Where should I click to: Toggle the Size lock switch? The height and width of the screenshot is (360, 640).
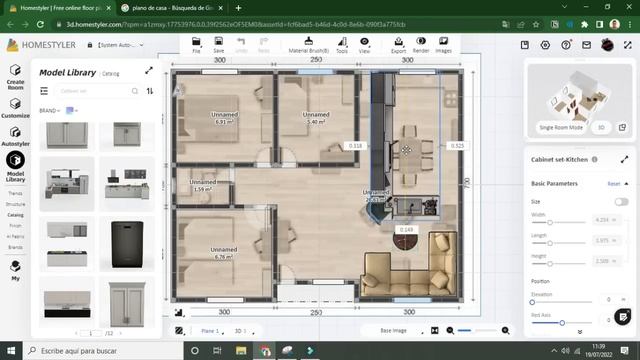tap(621, 202)
